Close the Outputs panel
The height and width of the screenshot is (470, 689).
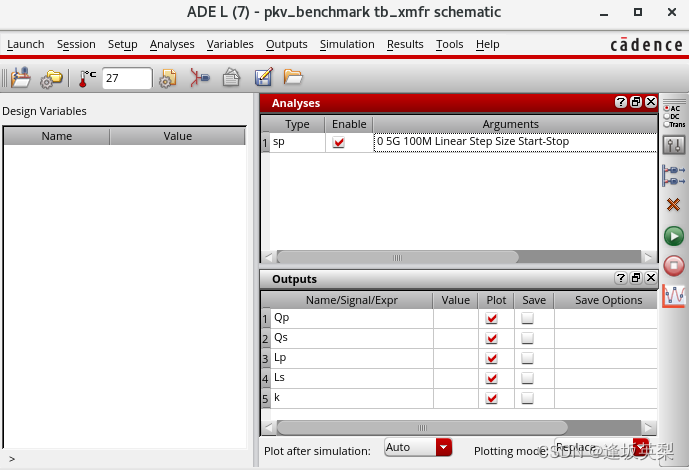651,278
